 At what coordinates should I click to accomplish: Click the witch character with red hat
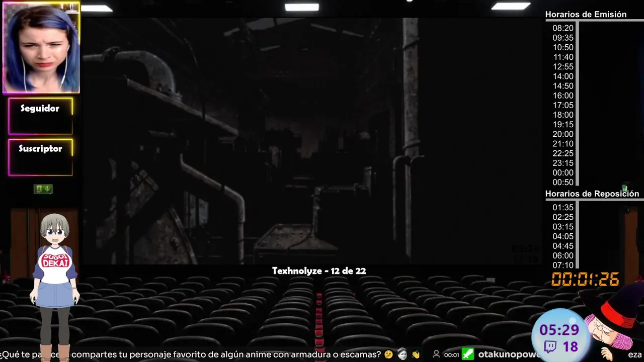613,322
